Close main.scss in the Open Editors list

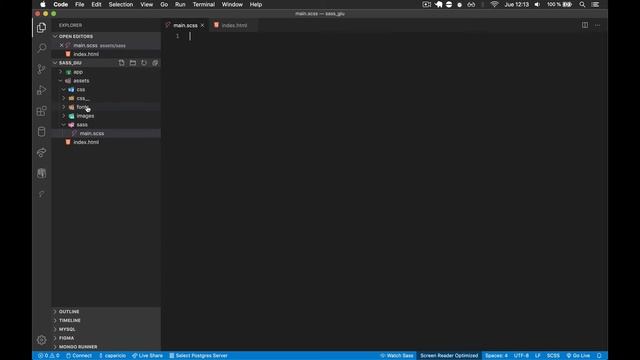(62, 45)
